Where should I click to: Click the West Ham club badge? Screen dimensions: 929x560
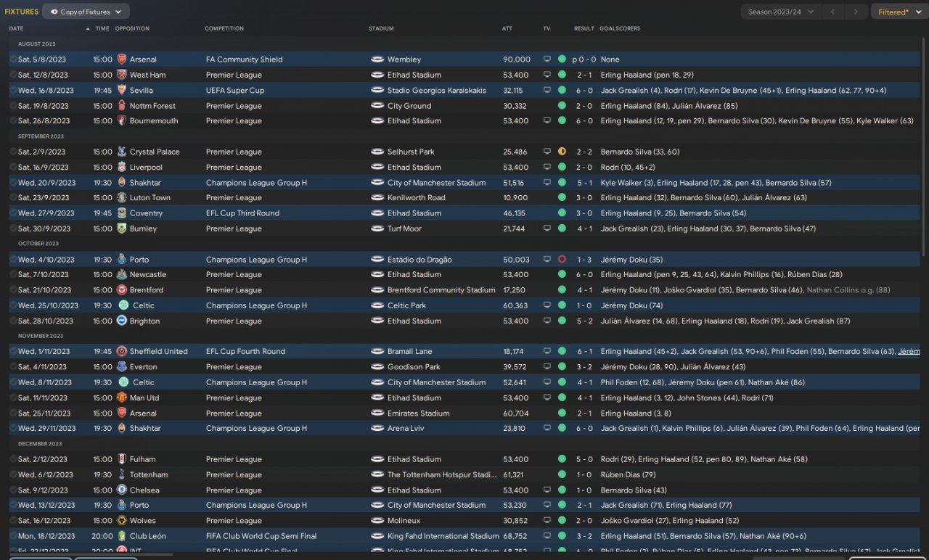[122, 75]
